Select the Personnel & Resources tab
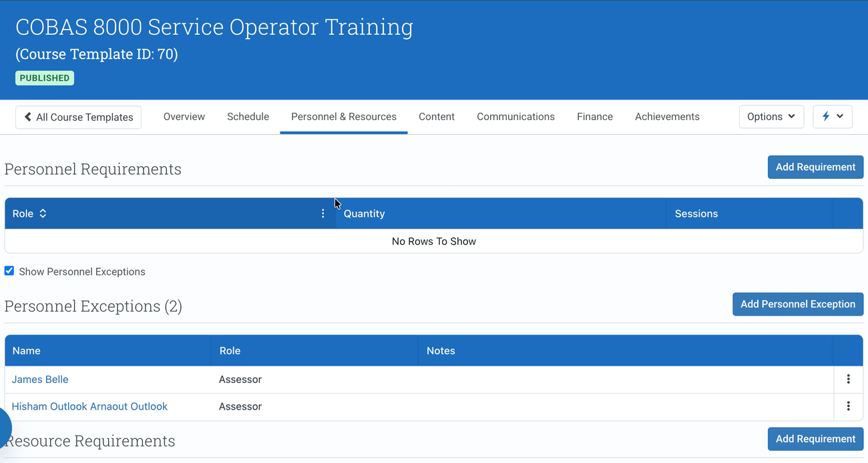 344,117
